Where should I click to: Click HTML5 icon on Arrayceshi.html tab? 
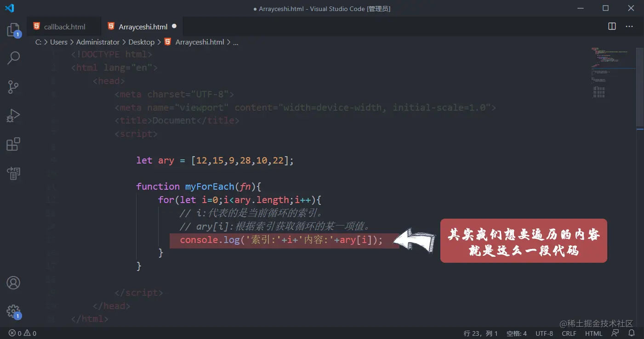(x=111, y=26)
